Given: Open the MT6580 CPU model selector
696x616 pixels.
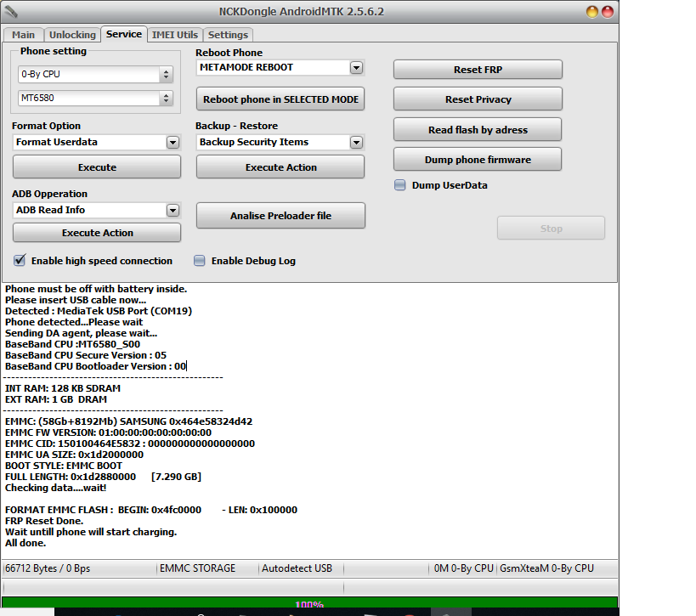Looking at the screenshot, I should 95,98.
